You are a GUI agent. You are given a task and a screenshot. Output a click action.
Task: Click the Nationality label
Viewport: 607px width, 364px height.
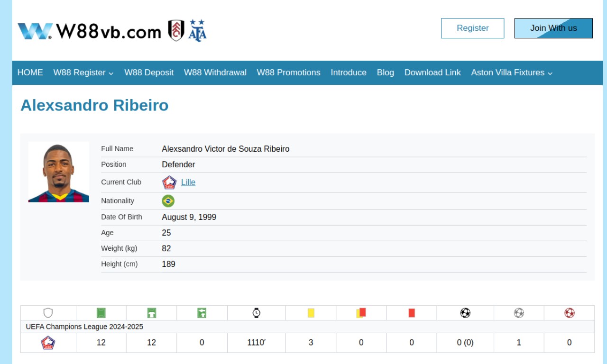[x=118, y=201]
